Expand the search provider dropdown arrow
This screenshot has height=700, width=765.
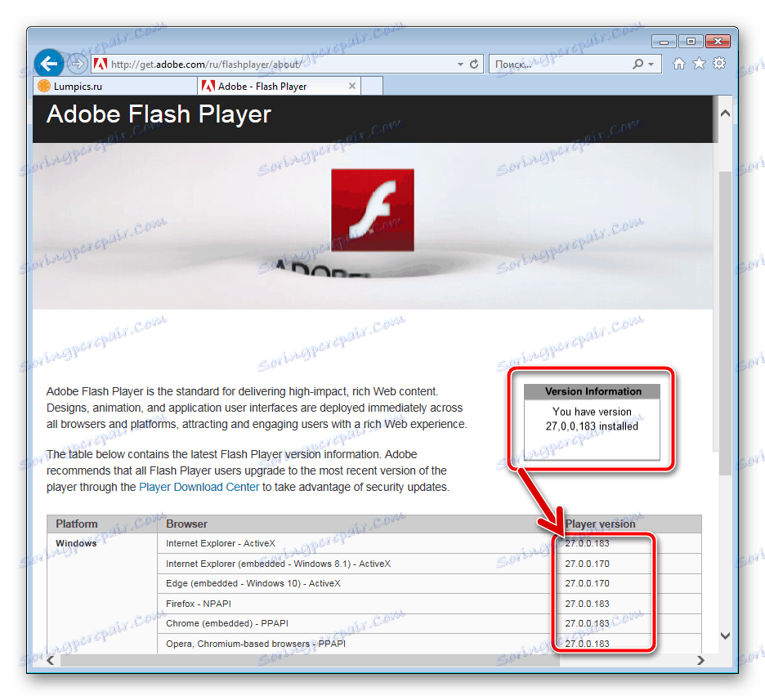[649, 63]
